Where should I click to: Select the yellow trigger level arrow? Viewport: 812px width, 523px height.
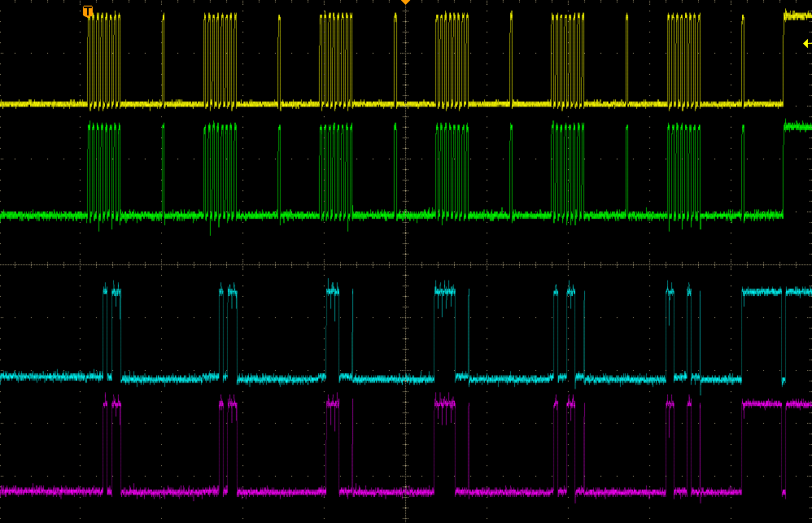point(807,43)
